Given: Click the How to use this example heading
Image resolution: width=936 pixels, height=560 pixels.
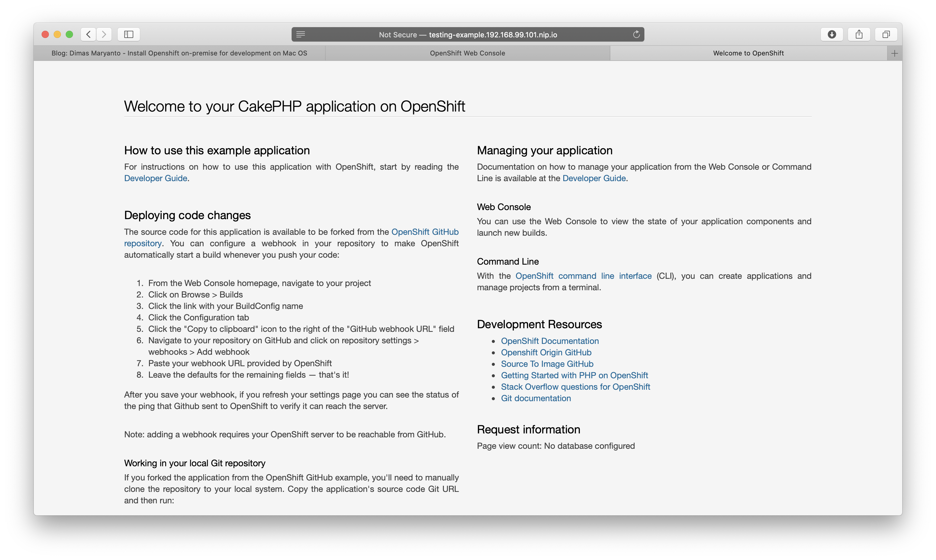Looking at the screenshot, I should click(x=217, y=150).
